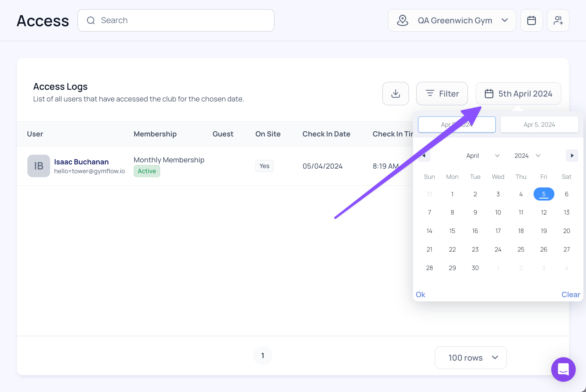Click page 1 pagination button
This screenshot has width=586, height=392.
tap(263, 356)
